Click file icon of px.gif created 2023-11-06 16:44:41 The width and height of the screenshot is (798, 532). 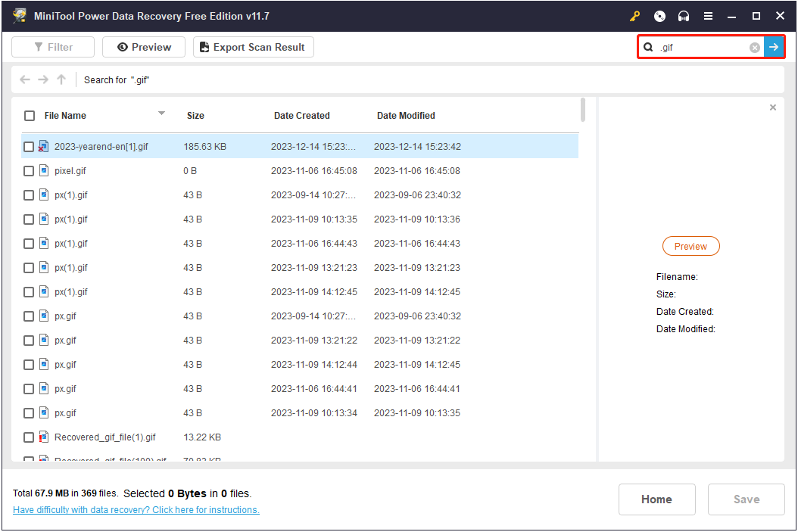44,388
